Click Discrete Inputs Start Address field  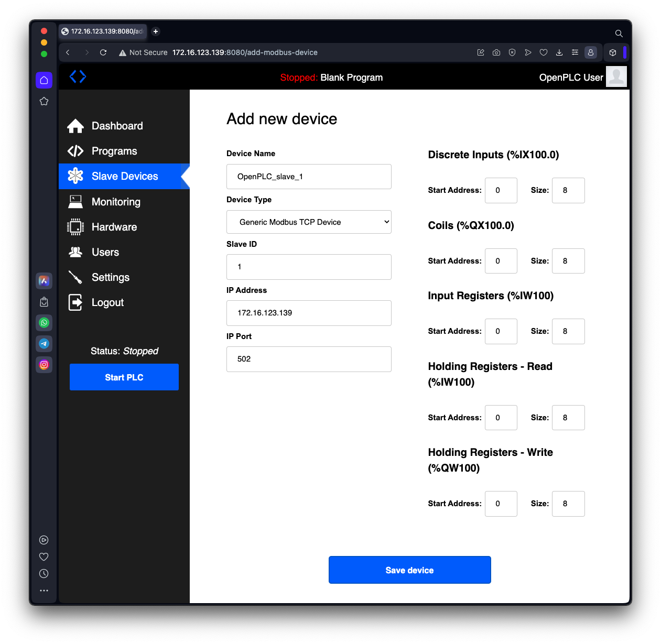tap(501, 190)
